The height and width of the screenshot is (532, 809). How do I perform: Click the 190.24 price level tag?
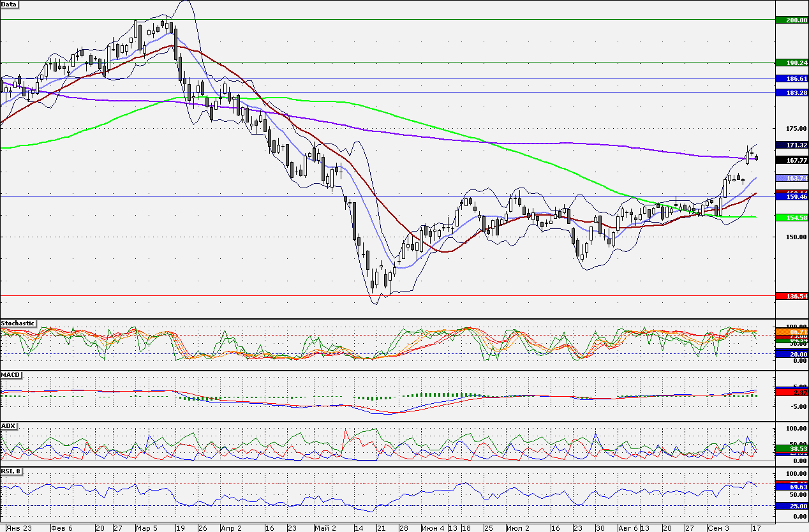tap(792, 63)
